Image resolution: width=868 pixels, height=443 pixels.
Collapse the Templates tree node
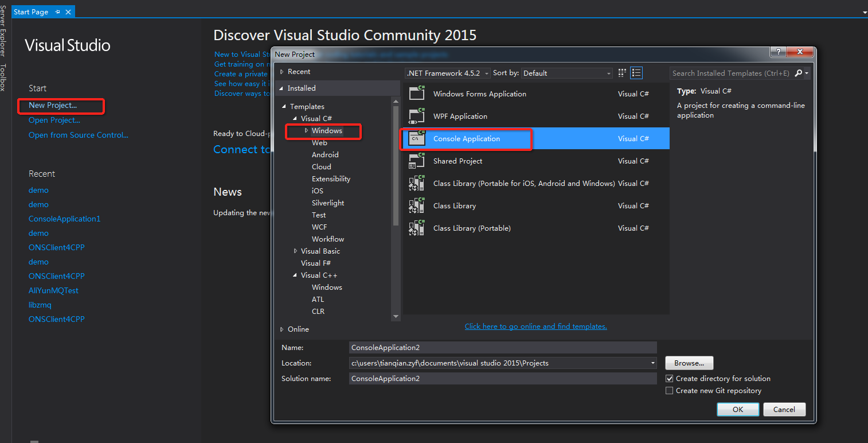(x=284, y=107)
